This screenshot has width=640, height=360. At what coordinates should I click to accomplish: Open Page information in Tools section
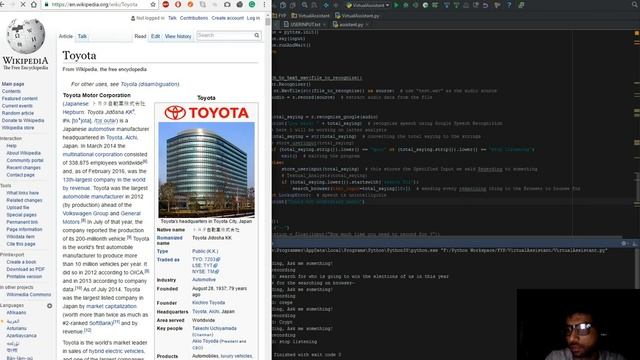[x=24, y=229]
